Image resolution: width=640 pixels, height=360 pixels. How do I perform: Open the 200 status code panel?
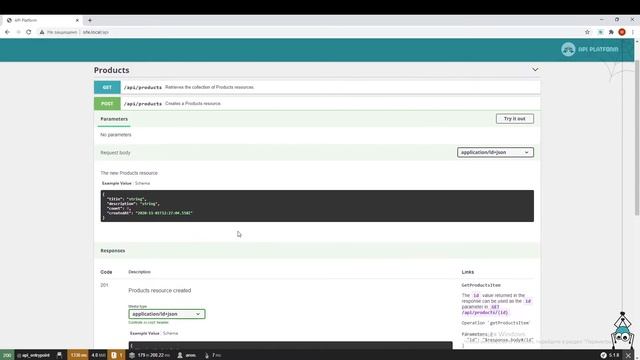pos(7,355)
